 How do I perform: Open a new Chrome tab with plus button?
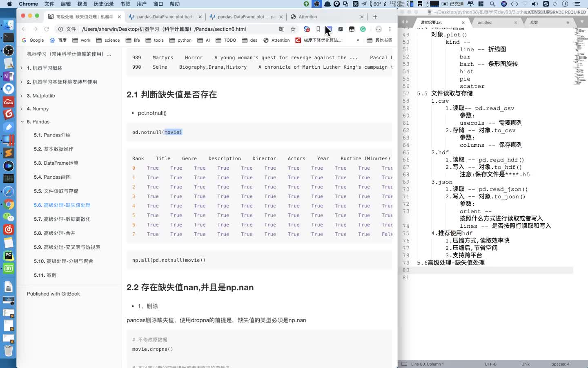(x=375, y=17)
